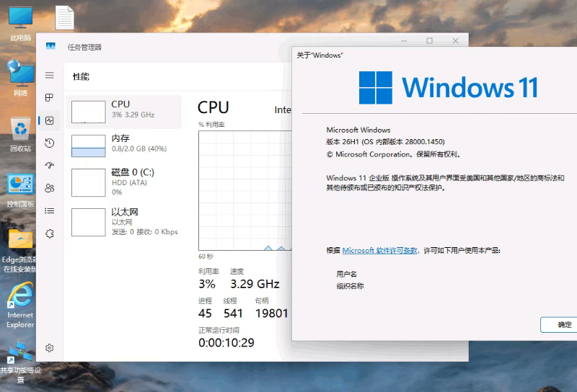Image resolution: width=577 pixels, height=392 pixels.
Task: Click the 控制面板 (Control Panel) desktop icon
Action: [20, 190]
